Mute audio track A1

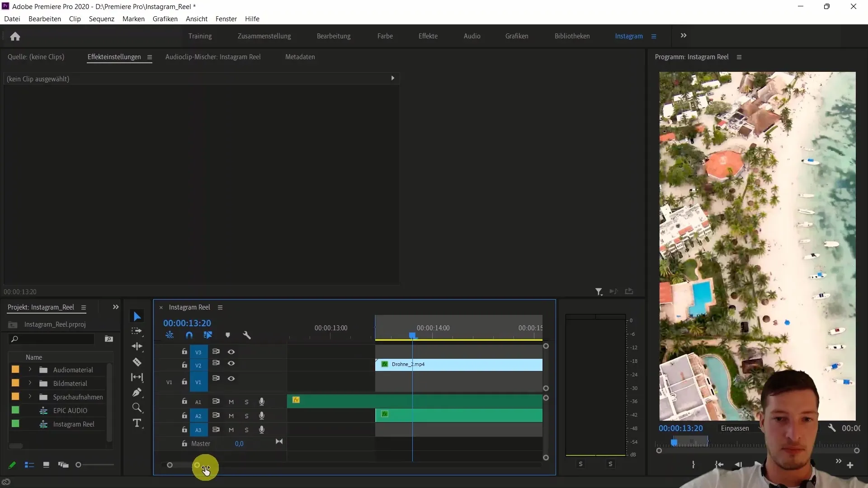point(231,402)
